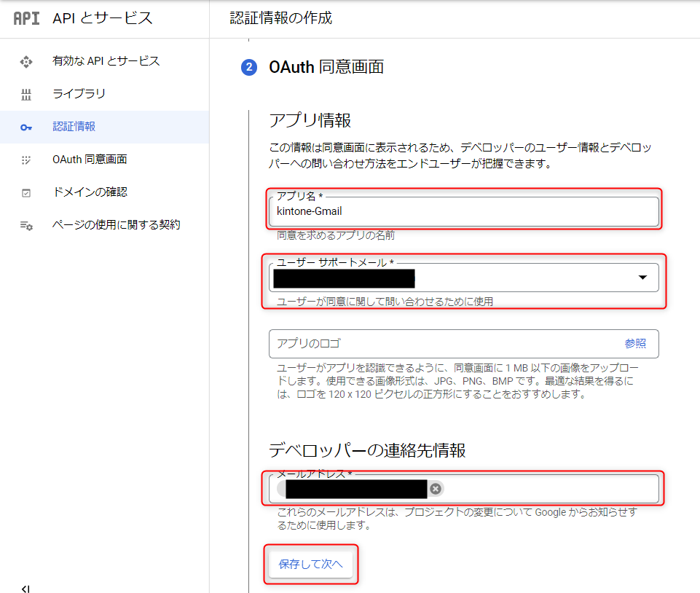Image resolution: width=700 pixels, height=593 pixels.
Task: Expand the ユーザー サポートメール dropdown arrow
Action: pos(642,278)
